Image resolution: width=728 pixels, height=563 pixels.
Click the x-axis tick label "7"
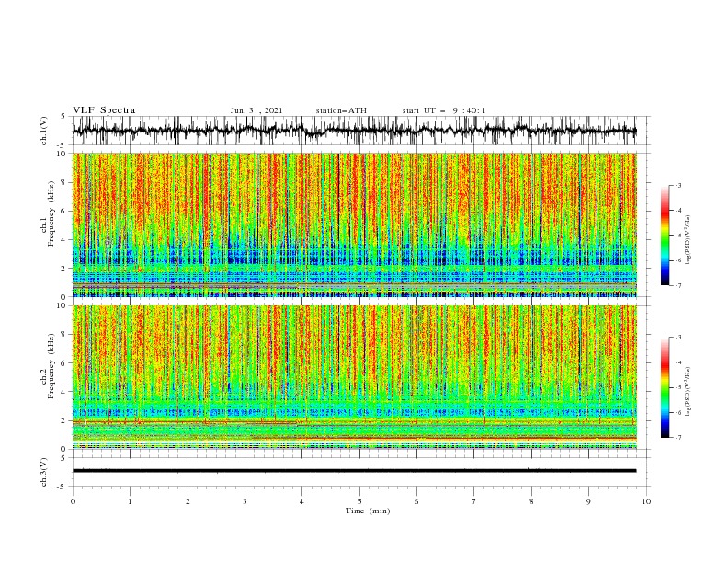pyautogui.click(x=474, y=501)
